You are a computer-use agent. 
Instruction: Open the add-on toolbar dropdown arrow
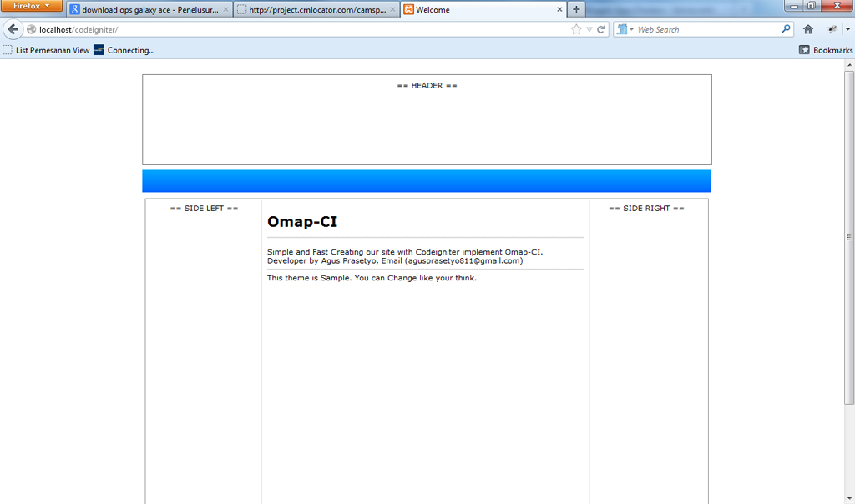point(847,29)
